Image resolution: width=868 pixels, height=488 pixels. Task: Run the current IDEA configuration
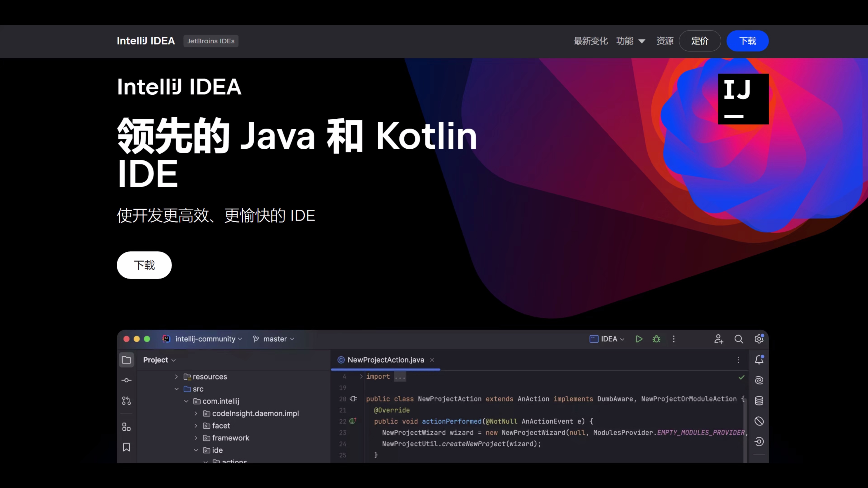[x=639, y=339]
